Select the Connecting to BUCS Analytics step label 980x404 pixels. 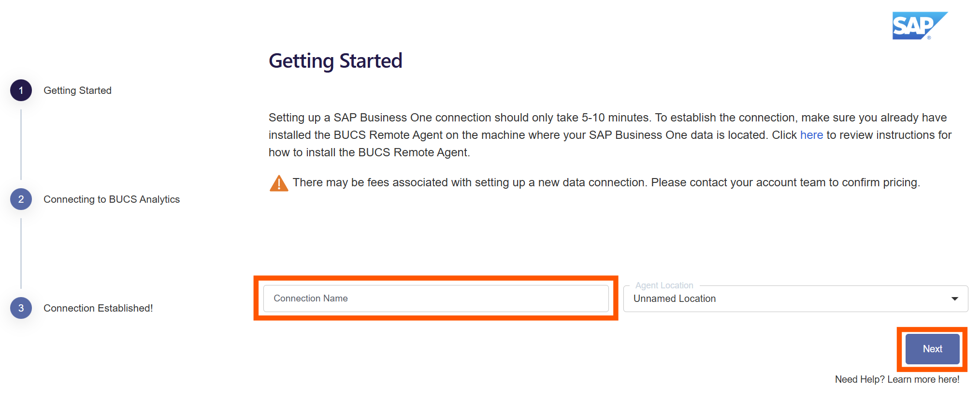(x=112, y=199)
